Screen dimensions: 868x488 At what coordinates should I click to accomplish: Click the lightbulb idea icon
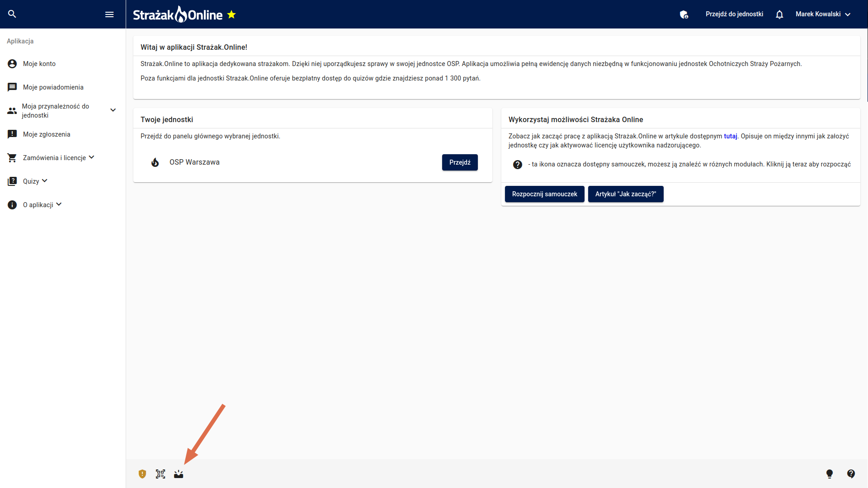point(830,474)
